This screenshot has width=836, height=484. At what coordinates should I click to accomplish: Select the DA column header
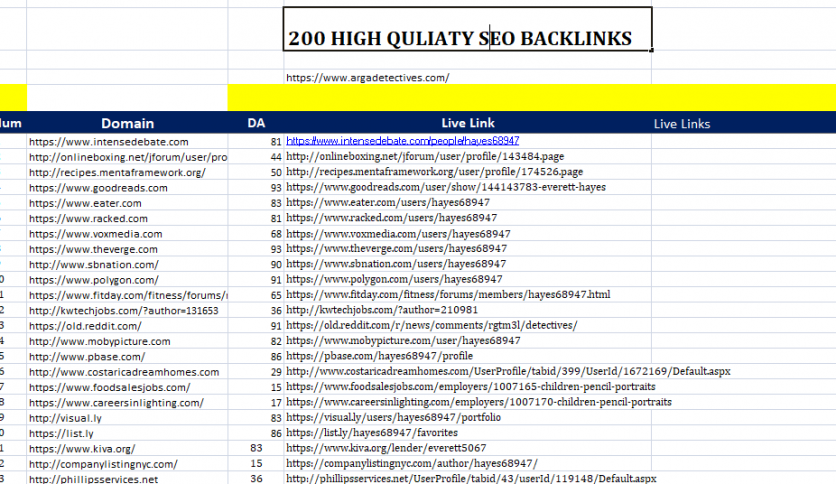pos(256,123)
